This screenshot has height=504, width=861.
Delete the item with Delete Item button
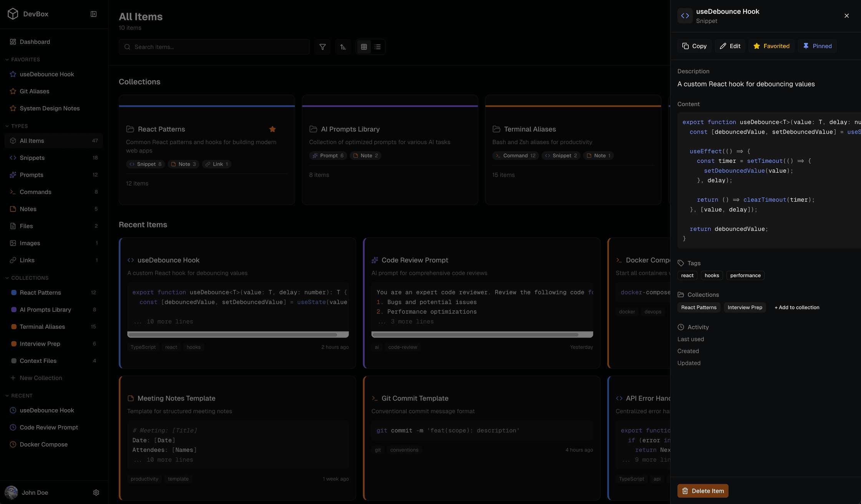703,491
